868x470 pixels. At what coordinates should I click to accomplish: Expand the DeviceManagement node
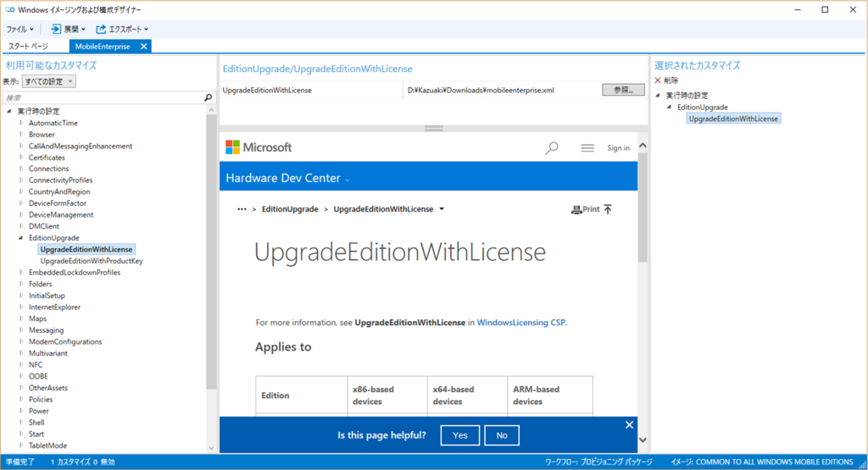(x=21, y=214)
